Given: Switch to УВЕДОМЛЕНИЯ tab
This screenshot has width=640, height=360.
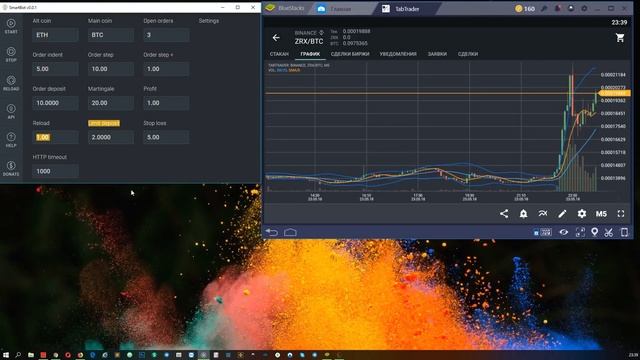Looking at the screenshot, I should pos(398,54).
